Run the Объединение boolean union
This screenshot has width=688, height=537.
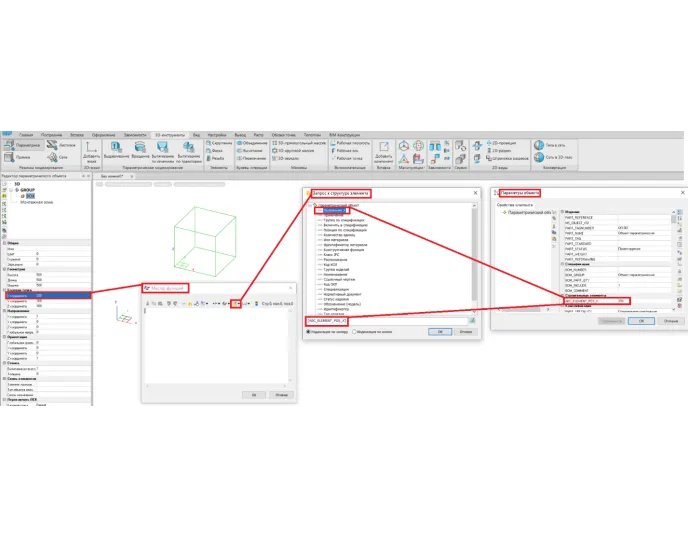click(252, 143)
